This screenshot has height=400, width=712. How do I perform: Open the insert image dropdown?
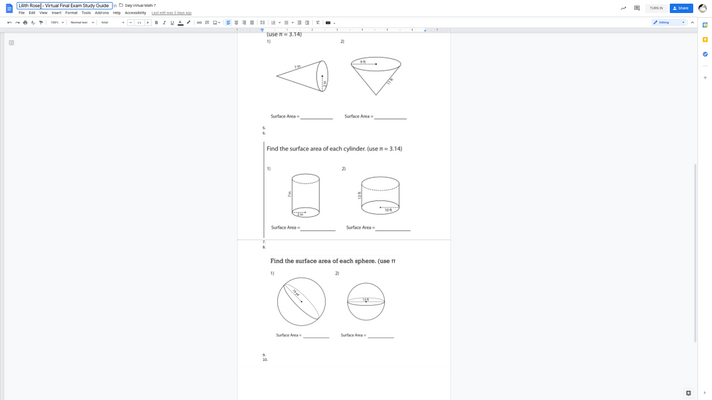tap(217, 23)
